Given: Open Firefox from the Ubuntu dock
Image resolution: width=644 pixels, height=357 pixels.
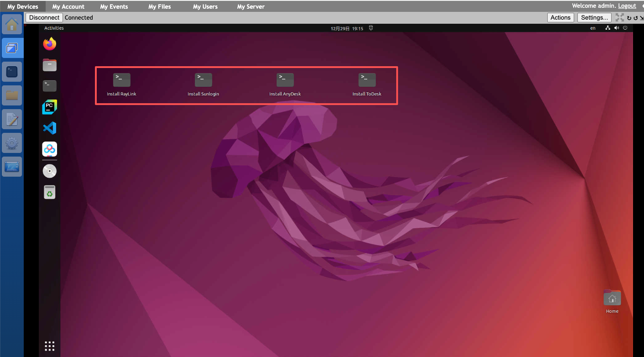Looking at the screenshot, I should (x=49, y=44).
